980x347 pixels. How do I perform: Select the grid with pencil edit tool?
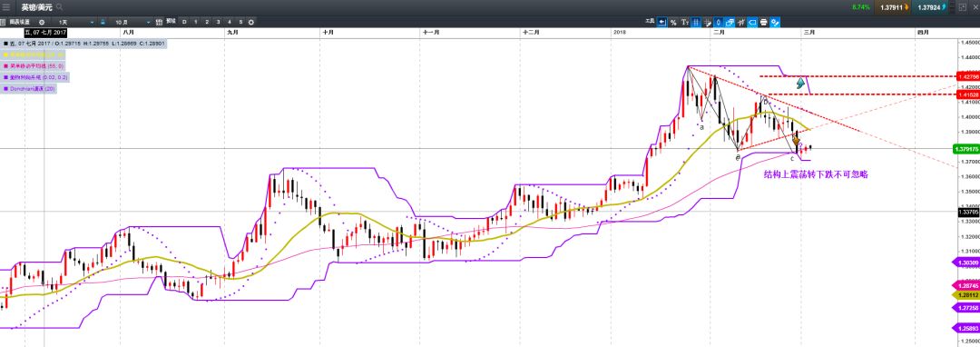(x=708, y=22)
